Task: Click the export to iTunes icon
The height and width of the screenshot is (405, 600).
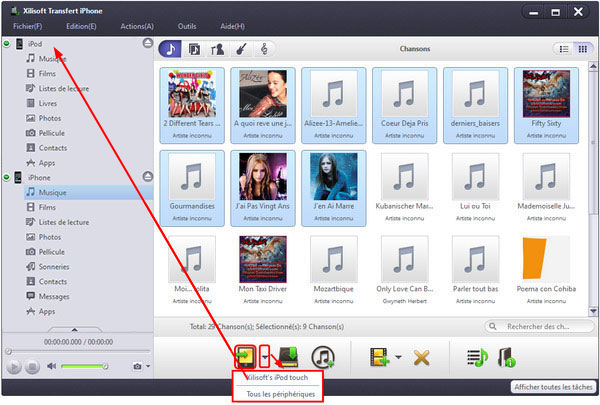Action: (323, 357)
